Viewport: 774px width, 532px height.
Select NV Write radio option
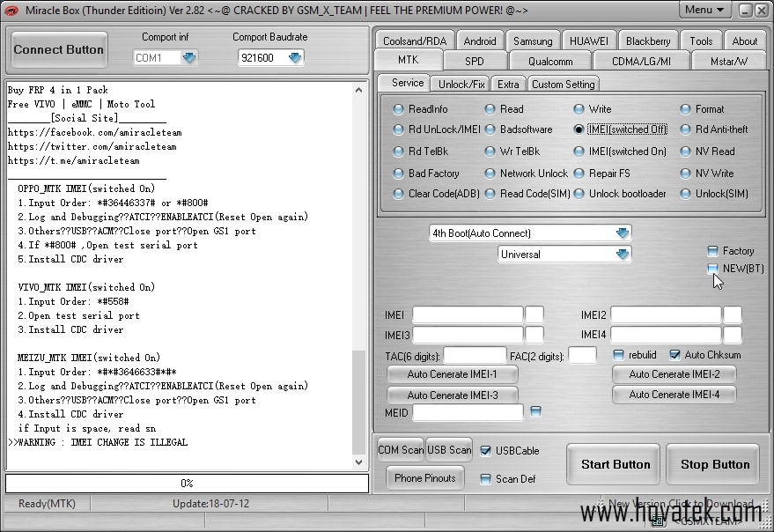click(685, 174)
